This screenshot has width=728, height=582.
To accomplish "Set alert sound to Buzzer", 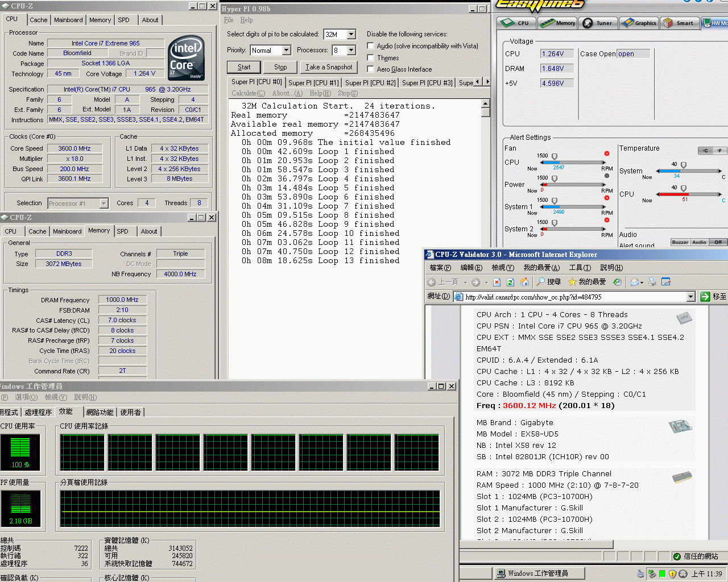I will 680,242.
